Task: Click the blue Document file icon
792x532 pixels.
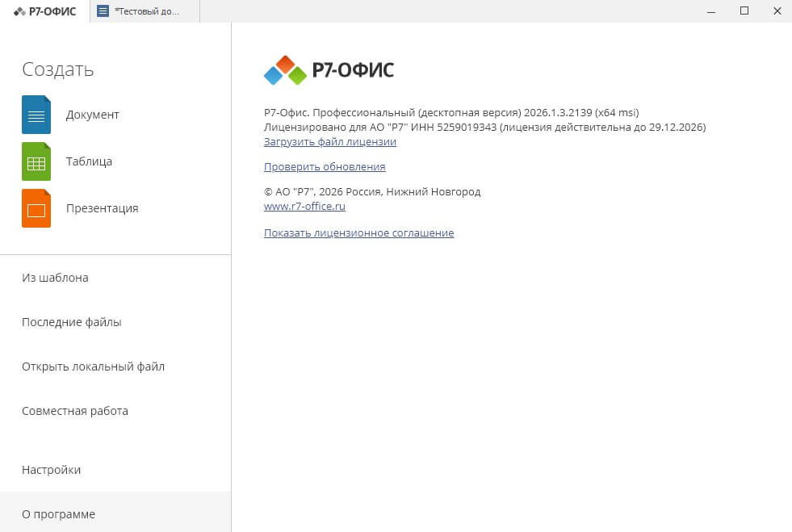Action: pyautogui.click(x=36, y=115)
